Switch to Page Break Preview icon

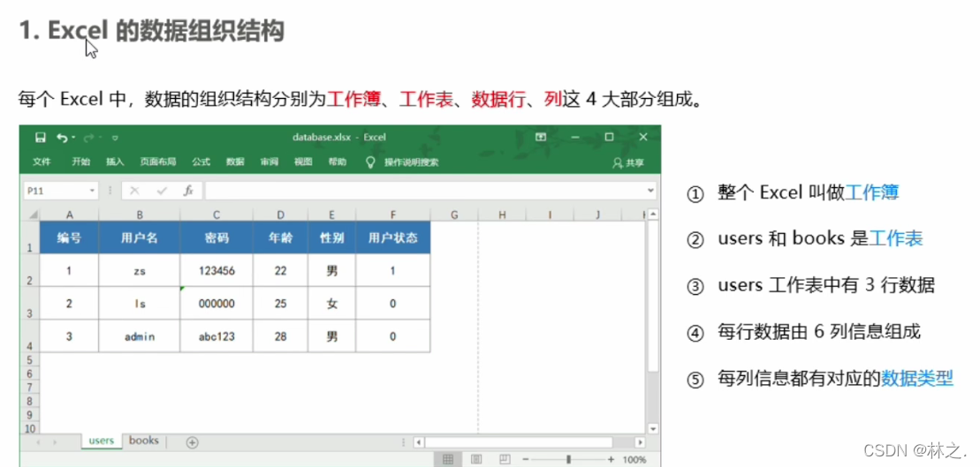pyautogui.click(x=504, y=460)
